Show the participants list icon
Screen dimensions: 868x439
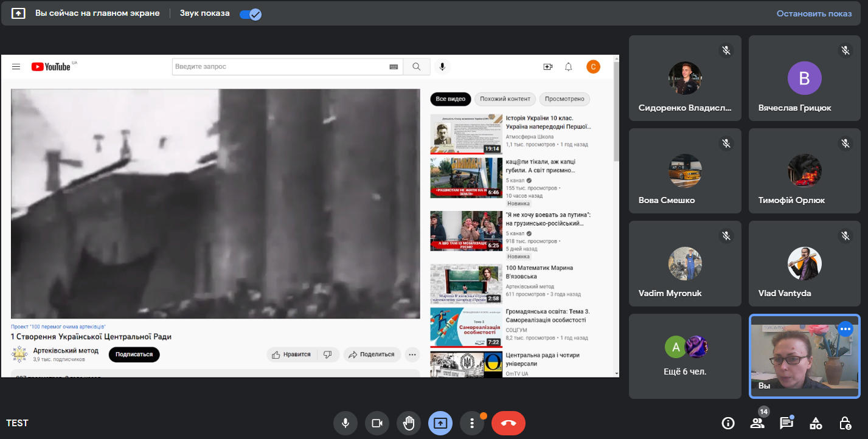click(757, 423)
